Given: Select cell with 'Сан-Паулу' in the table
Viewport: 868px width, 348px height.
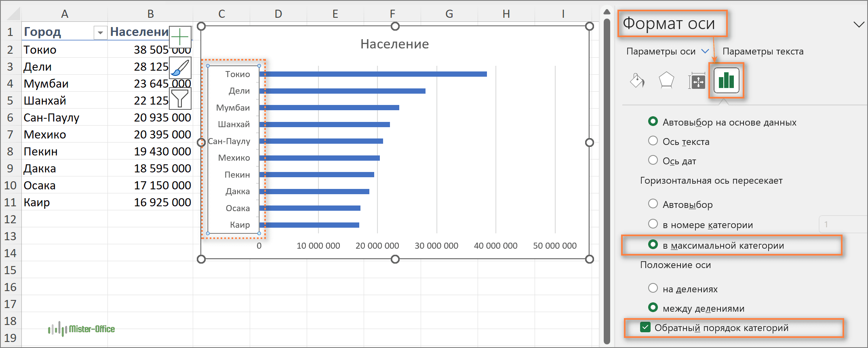Looking at the screenshot, I should click(x=65, y=117).
